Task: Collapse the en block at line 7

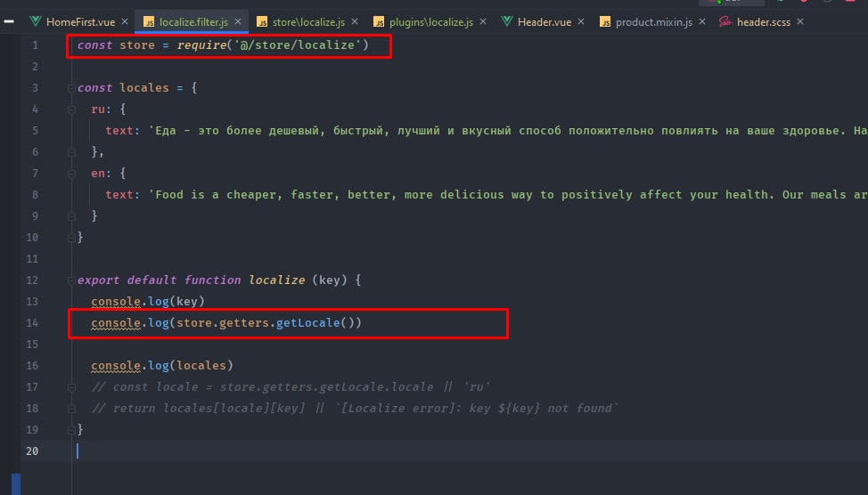Action: (x=71, y=174)
